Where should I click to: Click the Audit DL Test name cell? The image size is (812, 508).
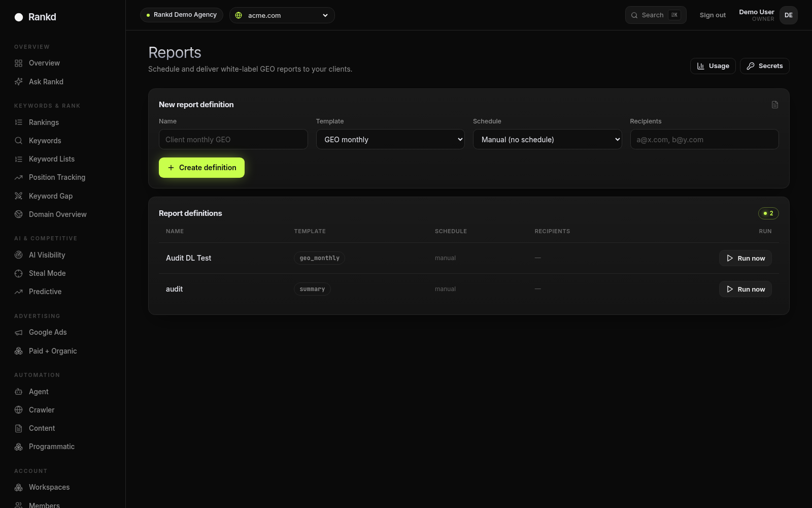tap(188, 258)
